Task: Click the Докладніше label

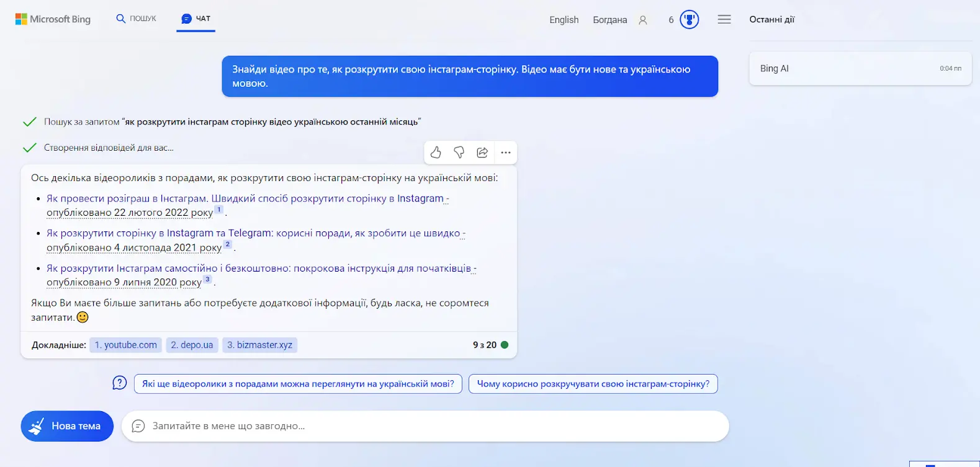Action: coord(58,345)
